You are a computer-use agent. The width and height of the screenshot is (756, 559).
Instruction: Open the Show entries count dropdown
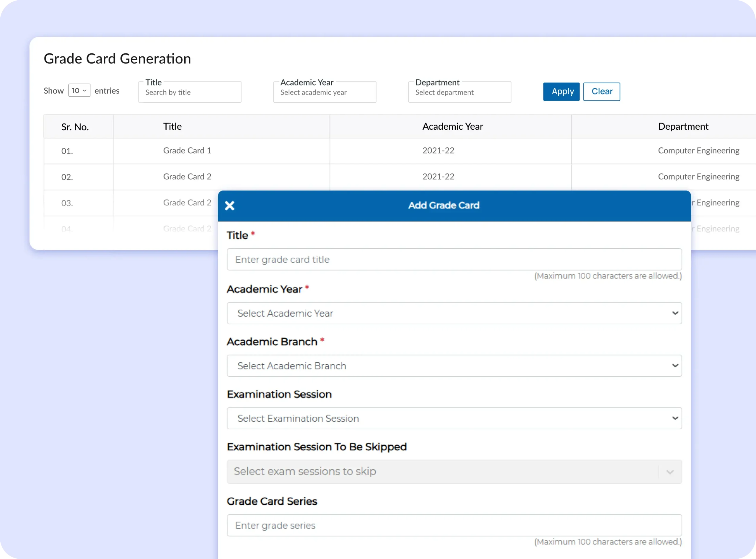point(79,90)
